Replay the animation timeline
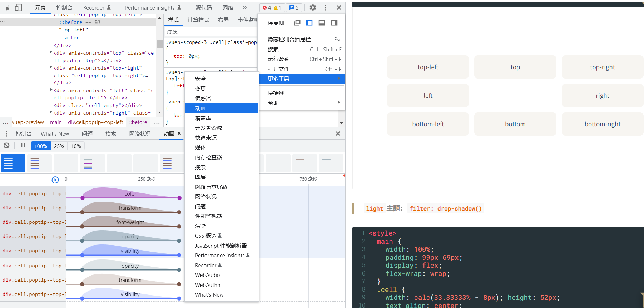 click(x=55, y=180)
